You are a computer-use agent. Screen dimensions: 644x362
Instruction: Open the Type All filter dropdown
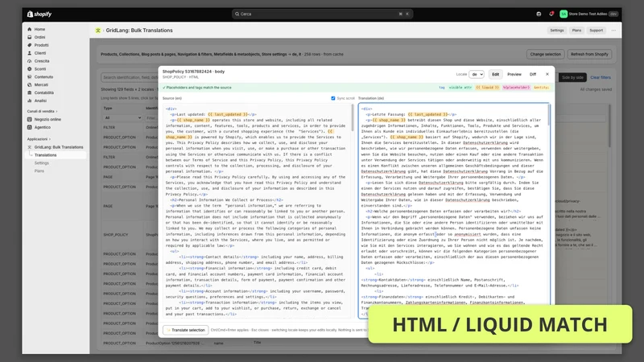coord(122,117)
